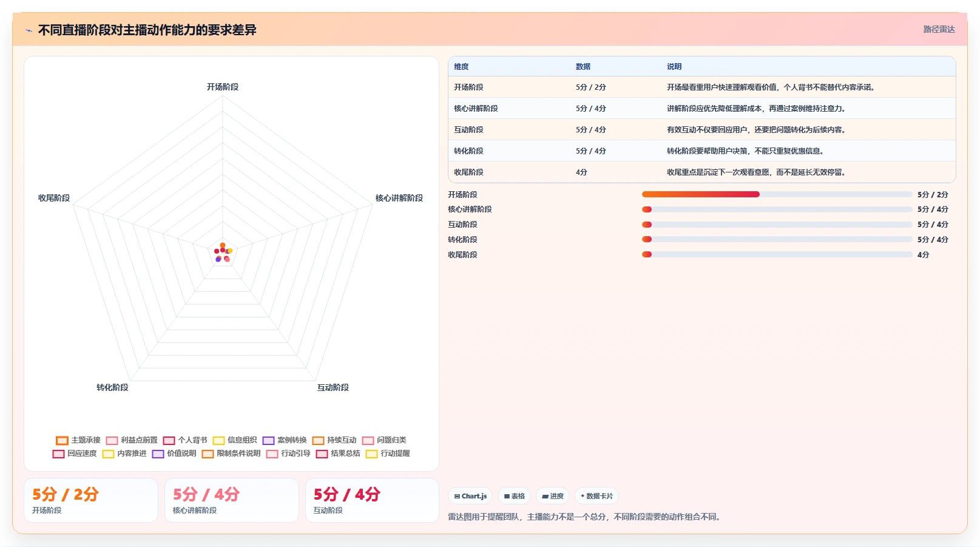
Task: Hide the 价值说明 dataset via legend
Action: [x=174, y=454]
